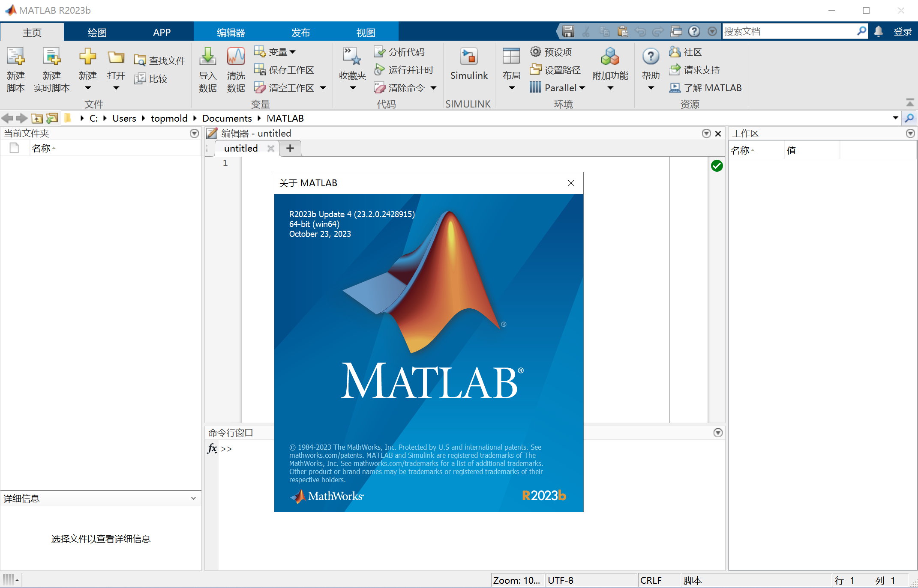Screen dimensions: 918x588
Task: Click Find Files (查找文件)
Action: (159, 60)
